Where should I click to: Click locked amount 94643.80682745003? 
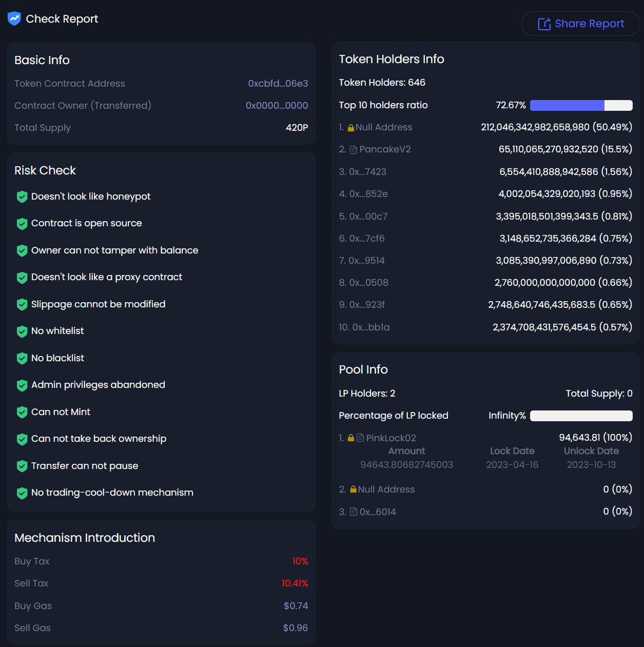(x=407, y=465)
